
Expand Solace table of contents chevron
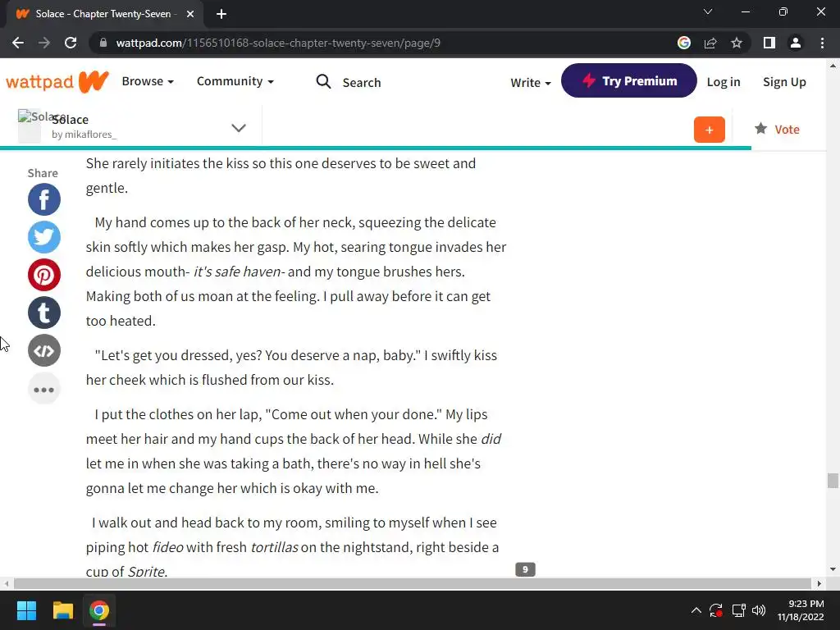(239, 128)
